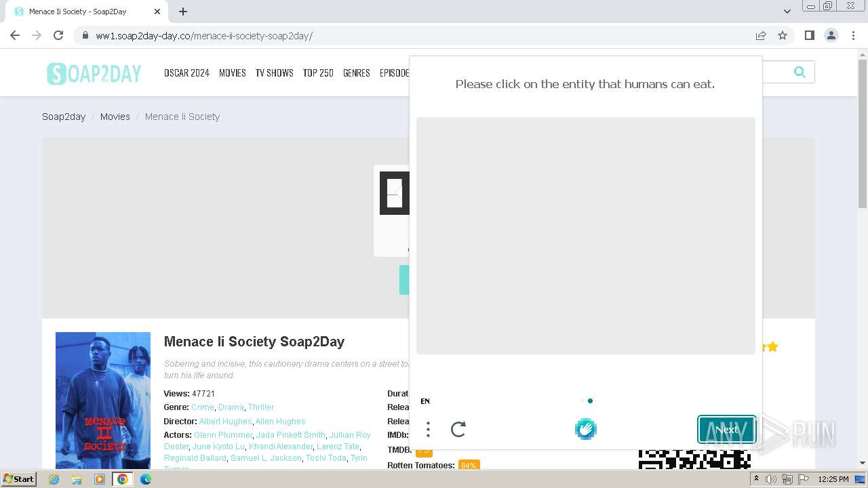The image size is (868, 488).
Task: Open File Explorer folder icon in taskbar
Action: (77, 479)
